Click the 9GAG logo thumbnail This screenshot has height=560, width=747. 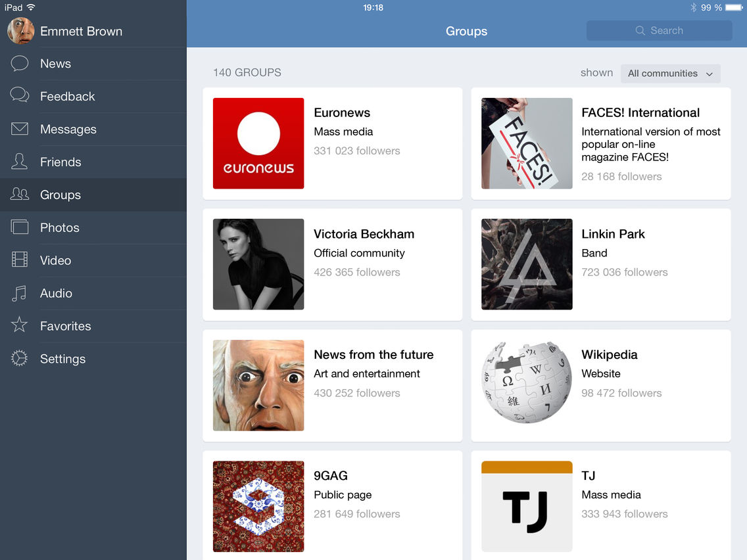pyautogui.click(x=258, y=506)
